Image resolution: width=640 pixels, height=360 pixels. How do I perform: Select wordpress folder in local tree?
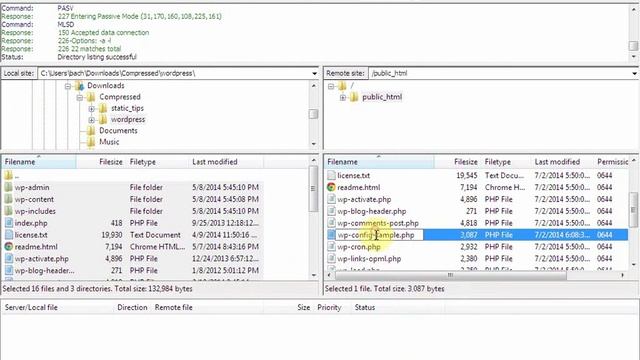[x=128, y=120]
